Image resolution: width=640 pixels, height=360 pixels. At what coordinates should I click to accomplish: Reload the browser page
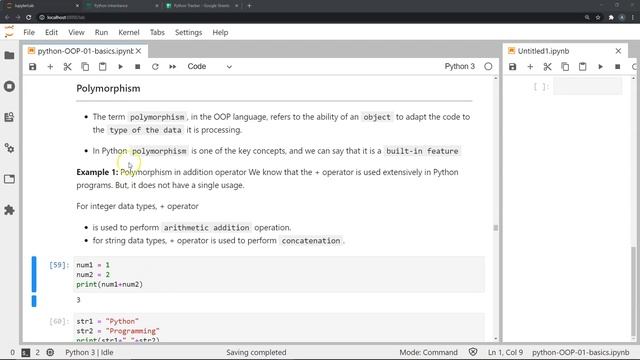(x=29, y=18)
